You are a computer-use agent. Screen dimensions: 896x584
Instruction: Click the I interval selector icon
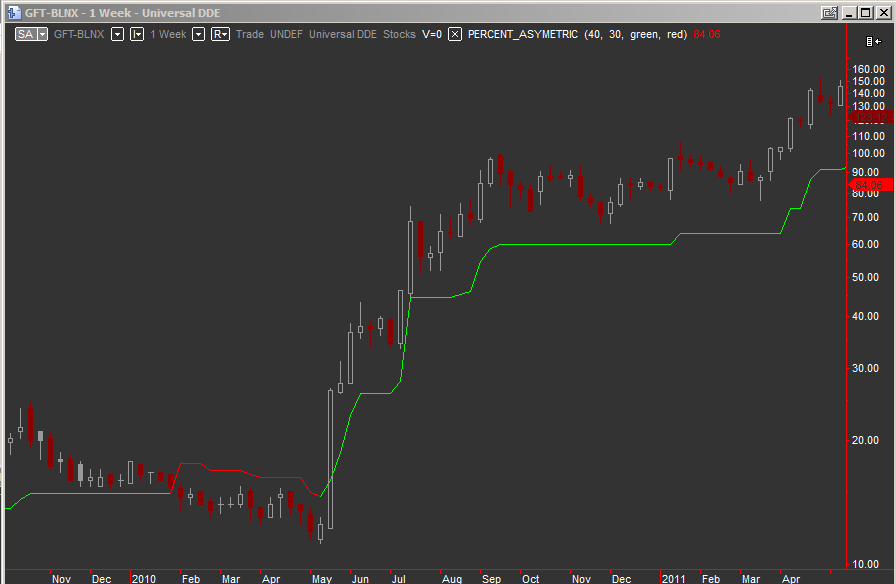pos(136,34)
